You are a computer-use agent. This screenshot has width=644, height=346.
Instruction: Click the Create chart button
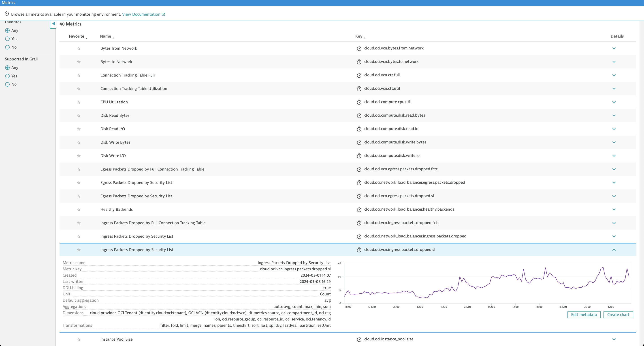pyautogui.click(x=618, y=314)
